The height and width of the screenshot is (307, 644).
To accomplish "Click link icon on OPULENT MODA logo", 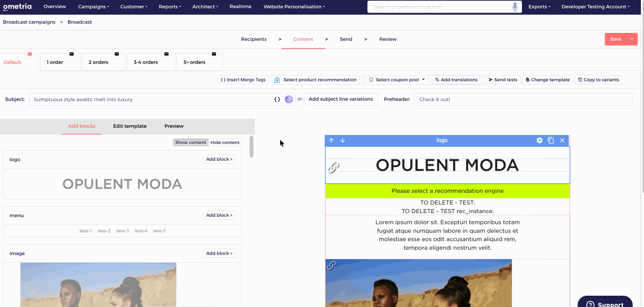I will point(334,167).
